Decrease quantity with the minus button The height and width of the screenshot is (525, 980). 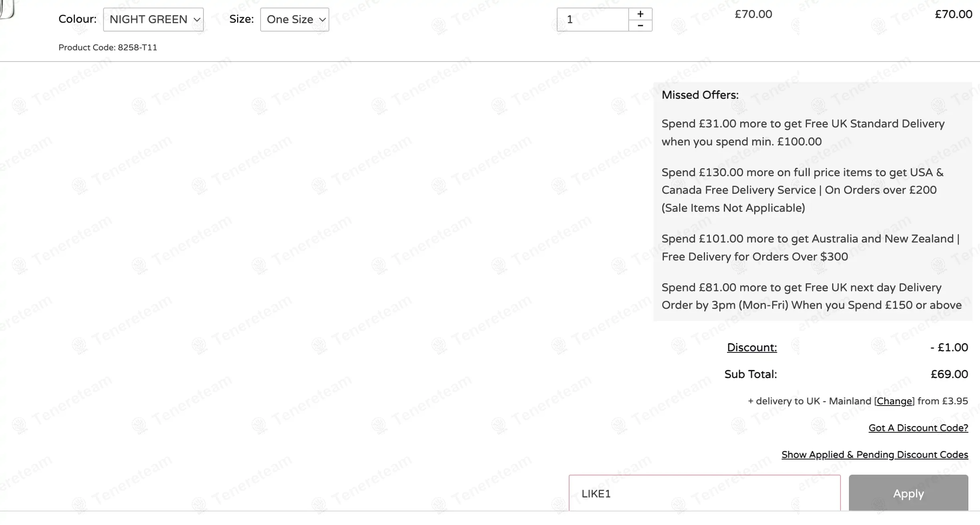pos(640,26)
